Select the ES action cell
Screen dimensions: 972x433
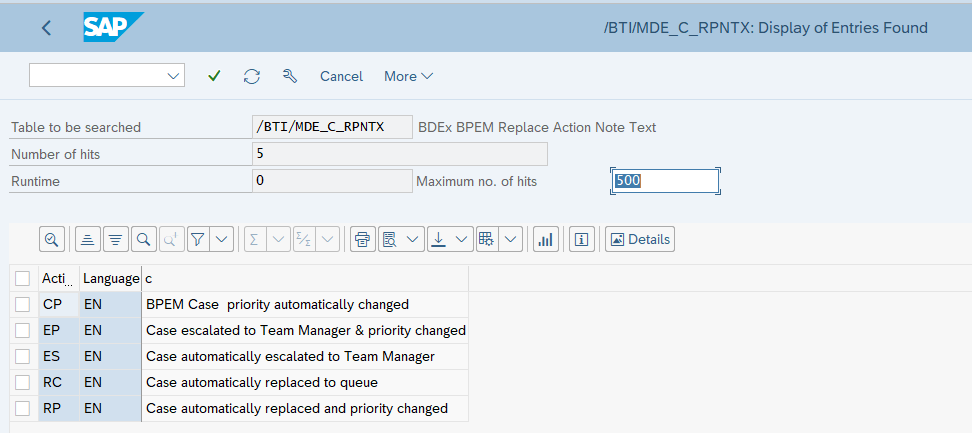[x=59, y=356]
